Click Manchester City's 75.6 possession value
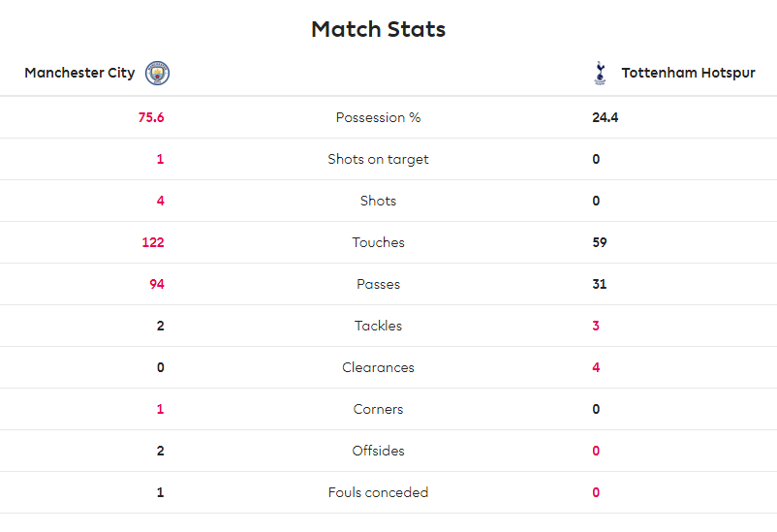 (151, 117)
